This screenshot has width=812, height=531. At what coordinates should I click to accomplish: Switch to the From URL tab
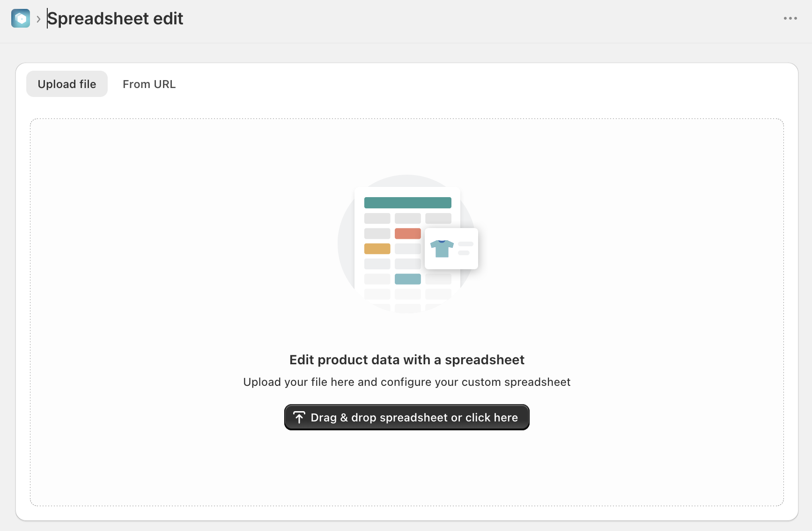pos(149,84)
